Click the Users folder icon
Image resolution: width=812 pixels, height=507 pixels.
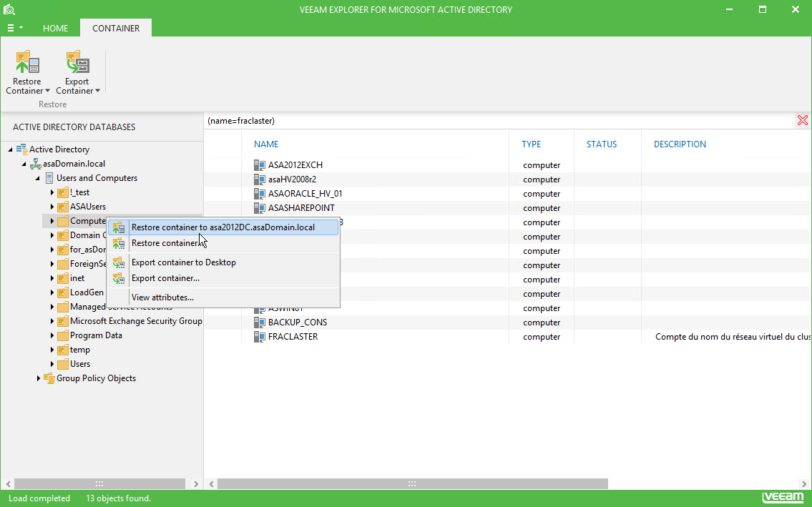click(63, 364)
